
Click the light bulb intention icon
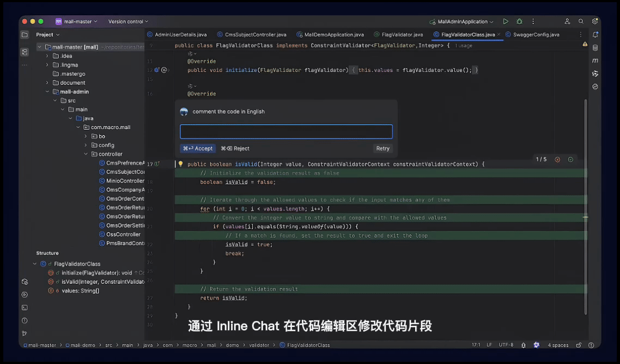tap(180, 164)
